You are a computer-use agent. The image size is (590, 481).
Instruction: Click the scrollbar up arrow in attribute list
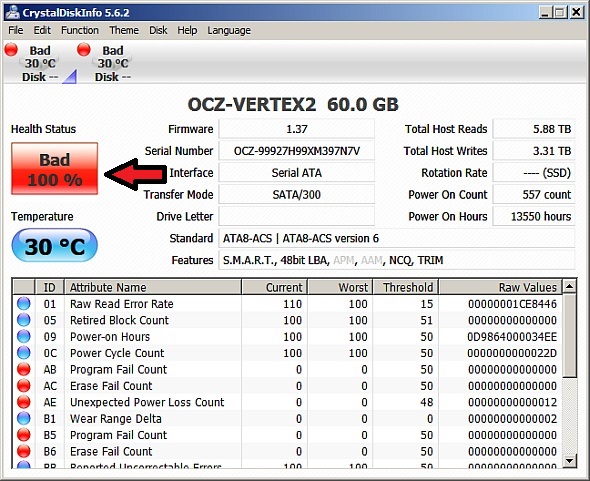click(x=570, y=287)
